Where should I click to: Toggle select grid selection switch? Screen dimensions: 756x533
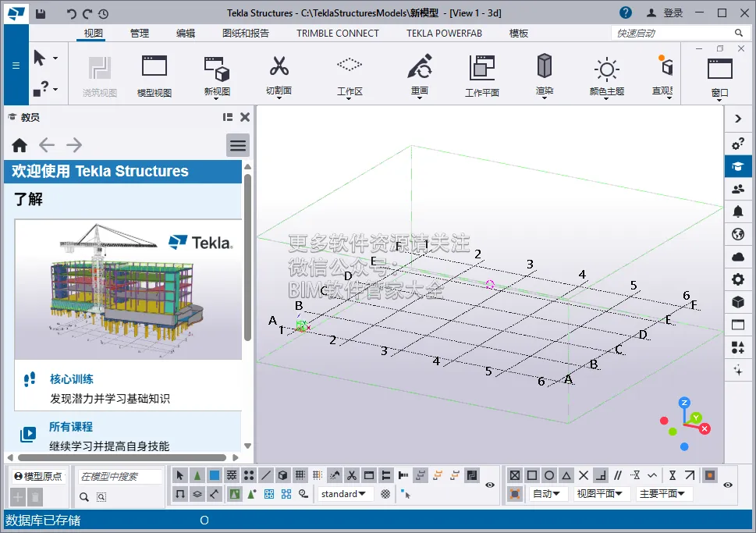pos(300,475)
